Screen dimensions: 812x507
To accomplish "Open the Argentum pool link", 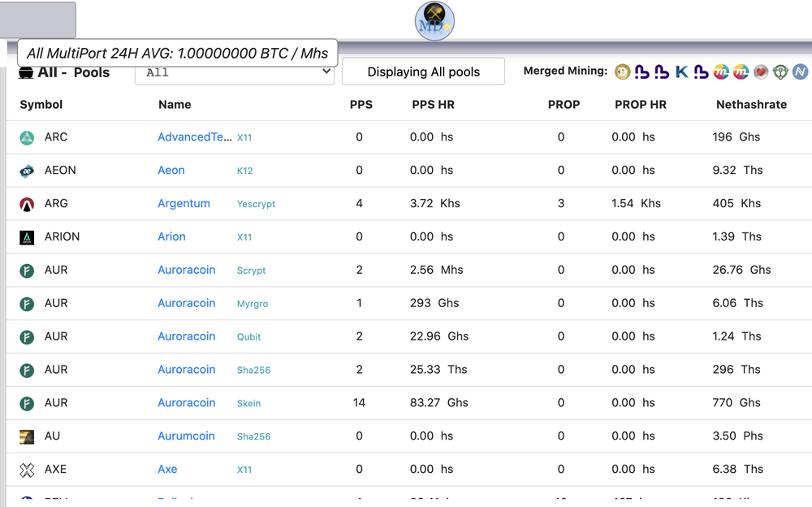I will tap(184, 203).
